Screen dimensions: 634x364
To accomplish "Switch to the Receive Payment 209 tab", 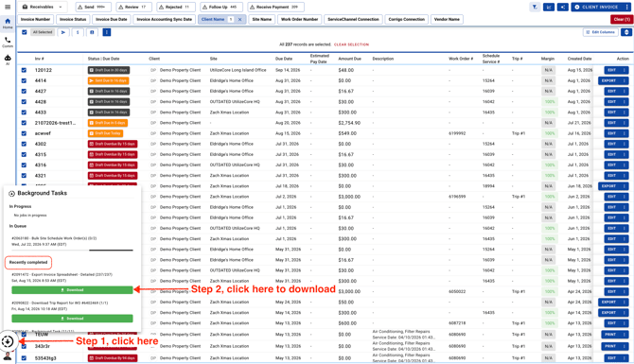I will (275, 7).
